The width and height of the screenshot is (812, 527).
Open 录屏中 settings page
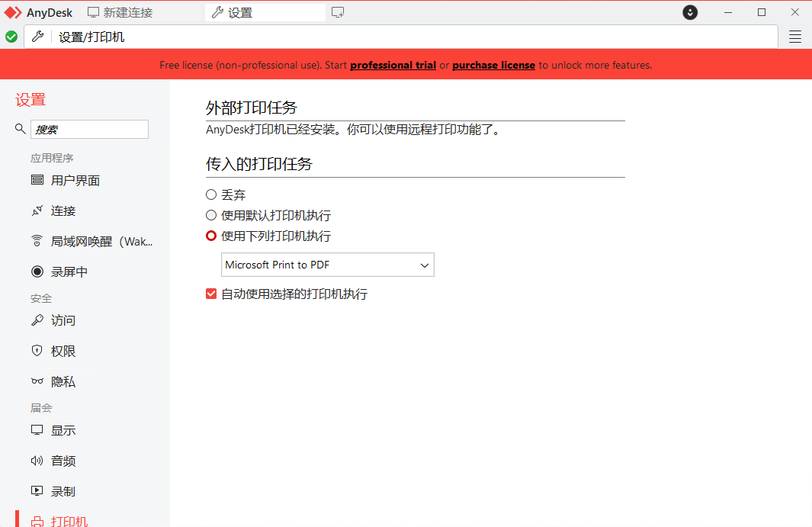pos(69,272)
